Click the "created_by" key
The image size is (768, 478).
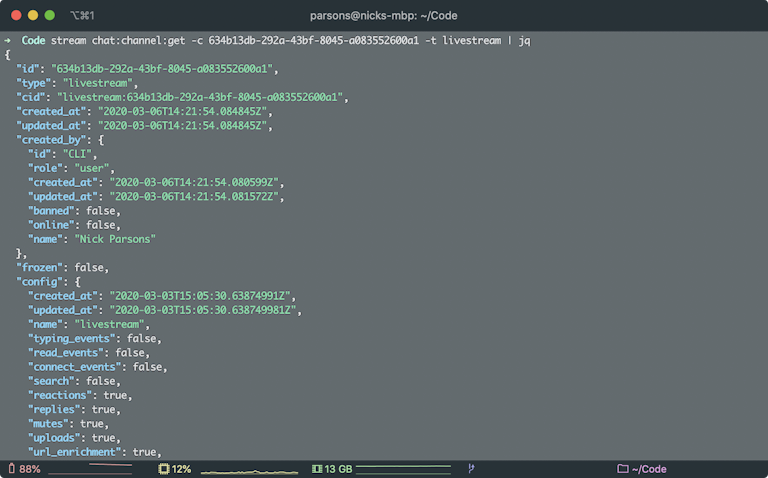[51, 140]
